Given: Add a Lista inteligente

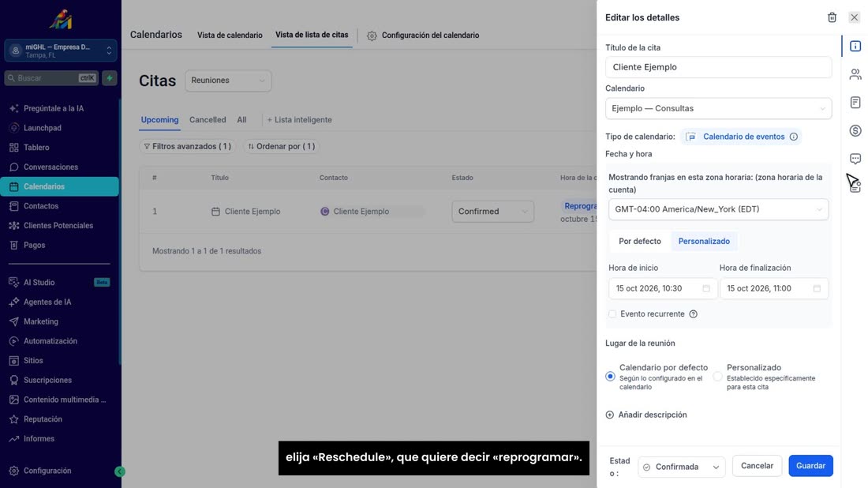Looking at the screenshot, I should coord(300,120).
